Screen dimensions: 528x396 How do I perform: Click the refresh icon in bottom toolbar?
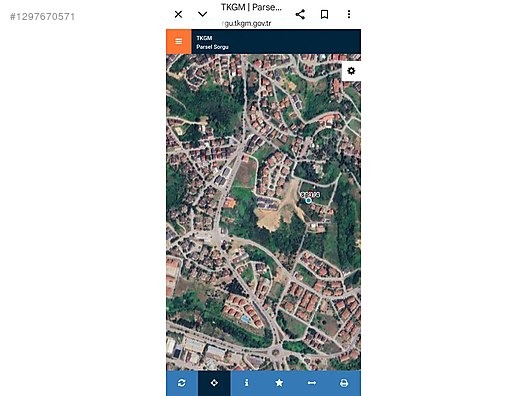182,383
